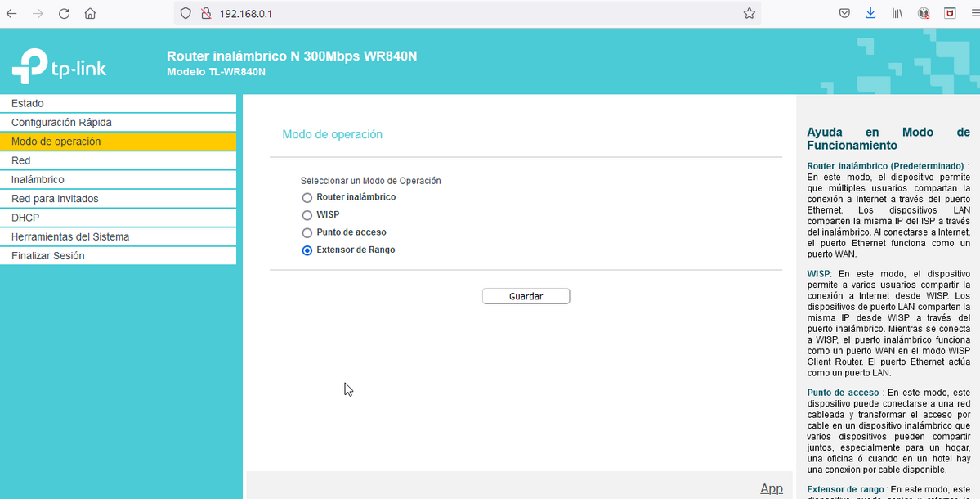Bookmark this page with the star icon
The image size is (980, 499).
749,12
